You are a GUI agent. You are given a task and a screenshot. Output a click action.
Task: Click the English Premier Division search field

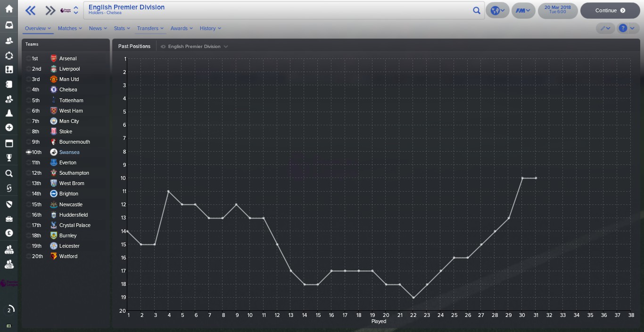[x=284, y=10]
